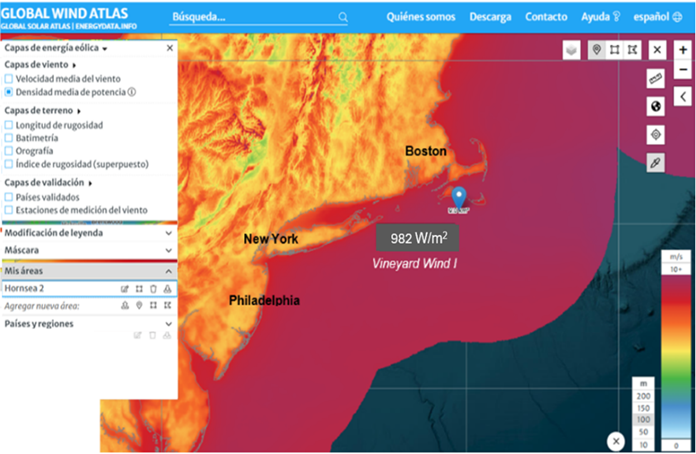Click the globe basemap icon
Screen dimensions: 696x454
[656, 106]
